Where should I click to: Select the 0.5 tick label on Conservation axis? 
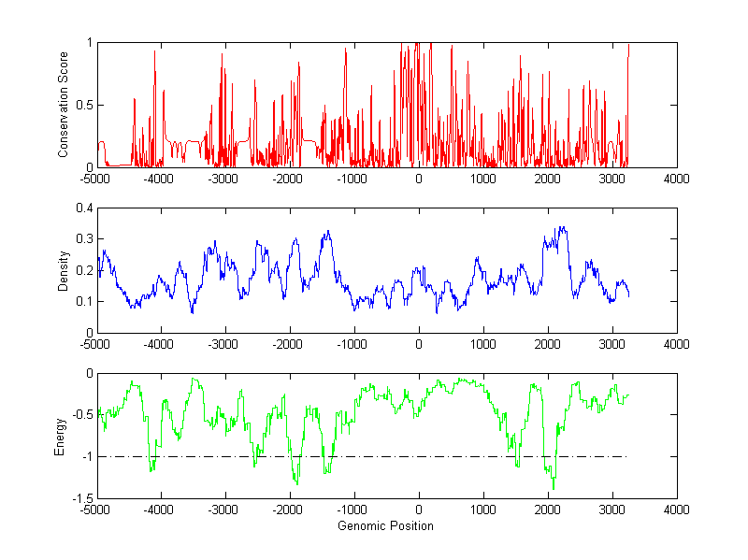pyautogui.click(x=81, y=105)
